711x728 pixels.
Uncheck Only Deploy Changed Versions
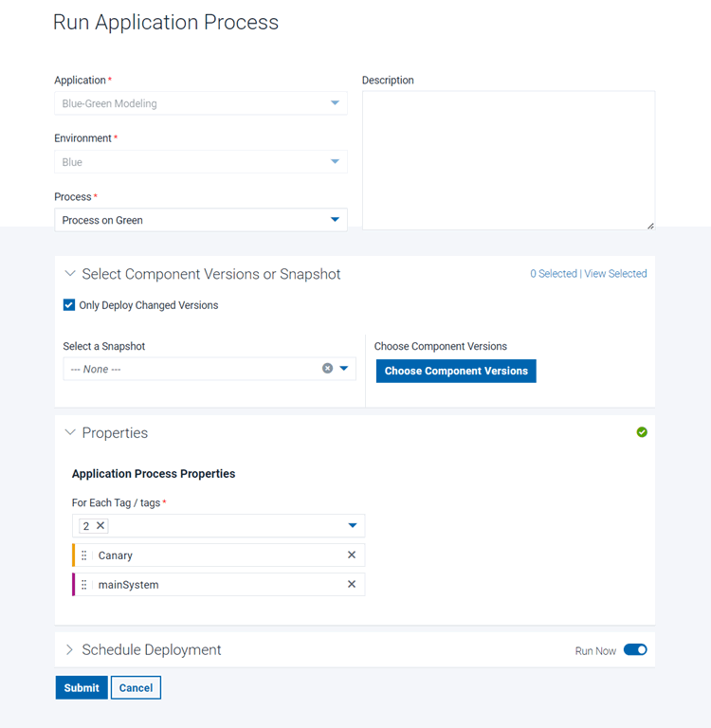(69, 305)
